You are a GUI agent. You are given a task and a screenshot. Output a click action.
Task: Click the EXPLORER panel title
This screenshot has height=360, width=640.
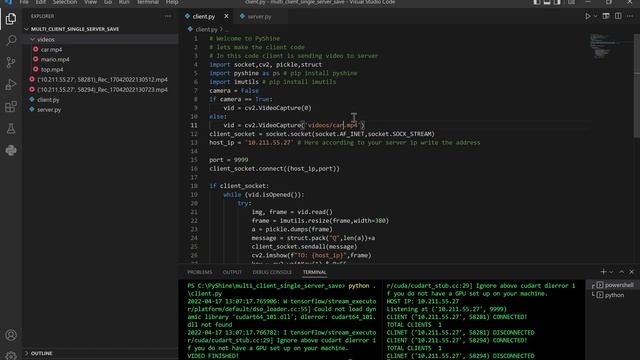pyautogui.click(x=42, y=16)
